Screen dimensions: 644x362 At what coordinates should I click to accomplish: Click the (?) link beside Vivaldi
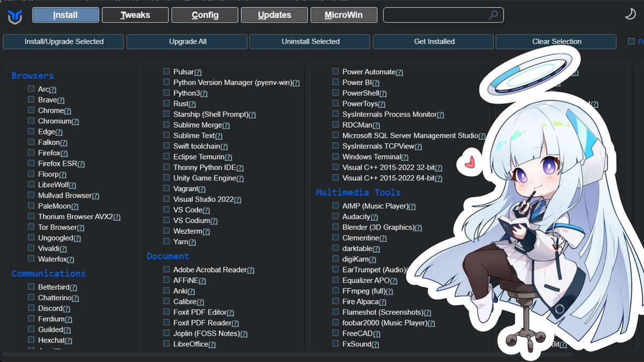[63, 249]
